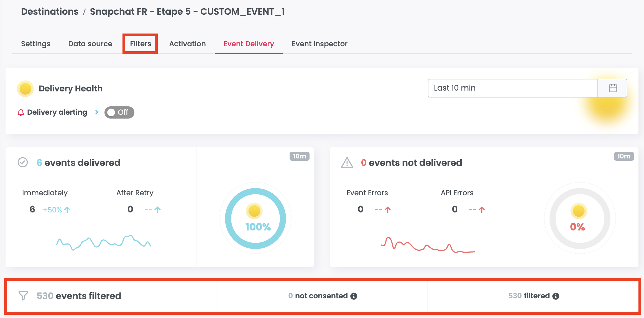Click the filter funnel icon
644x318 pixels.
[x=23, y=296]
